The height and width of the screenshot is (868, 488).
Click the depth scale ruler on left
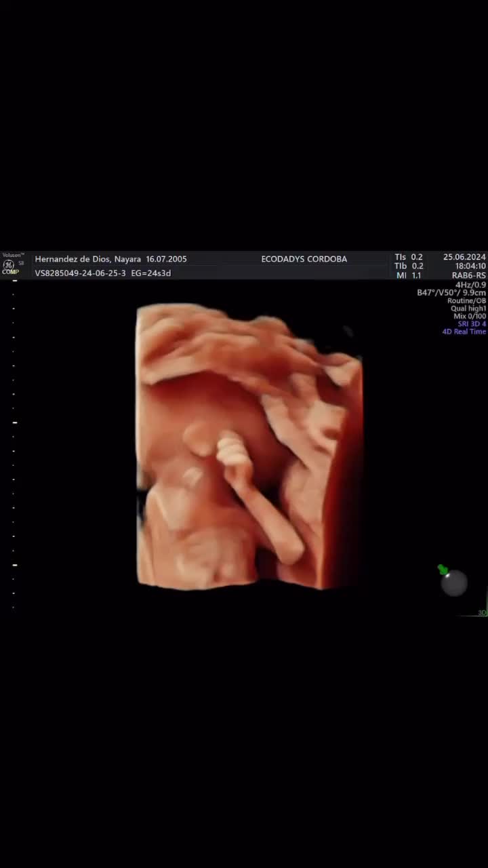(x=14, y=444)
